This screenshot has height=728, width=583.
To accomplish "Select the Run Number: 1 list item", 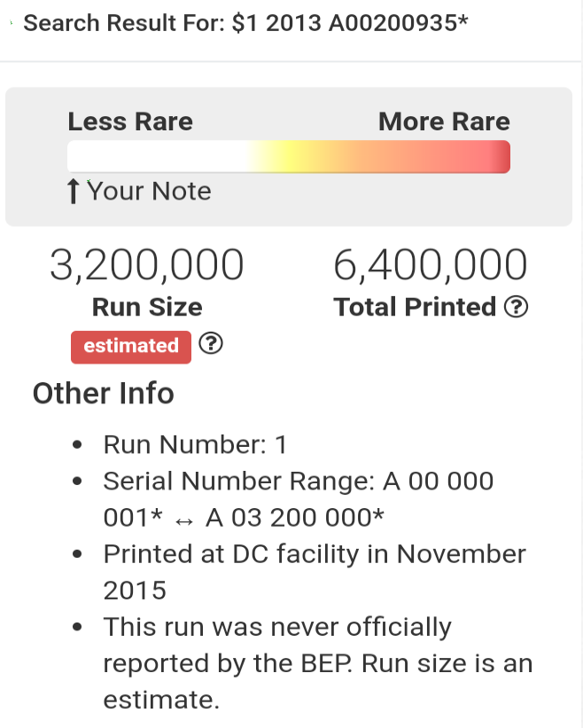I will tap(195, 445).
